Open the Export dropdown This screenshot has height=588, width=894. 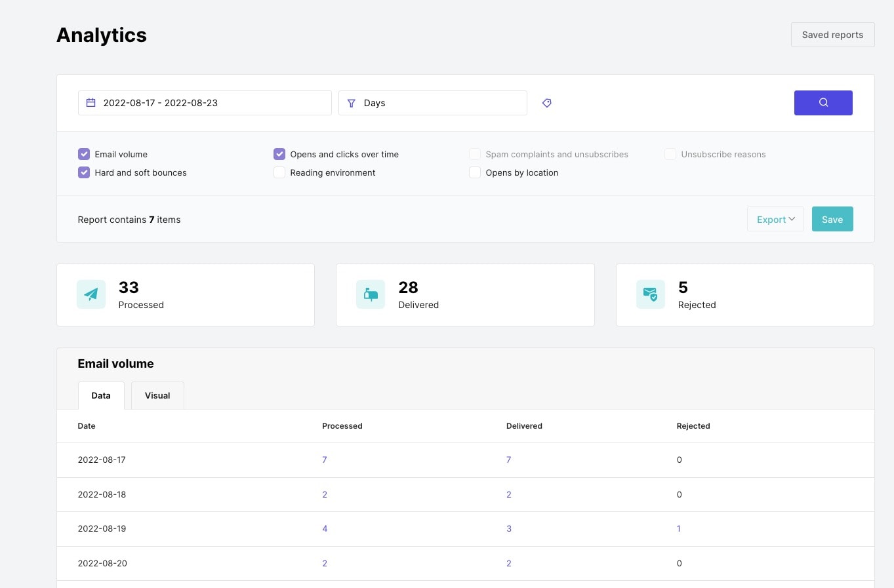pos(775,220)
